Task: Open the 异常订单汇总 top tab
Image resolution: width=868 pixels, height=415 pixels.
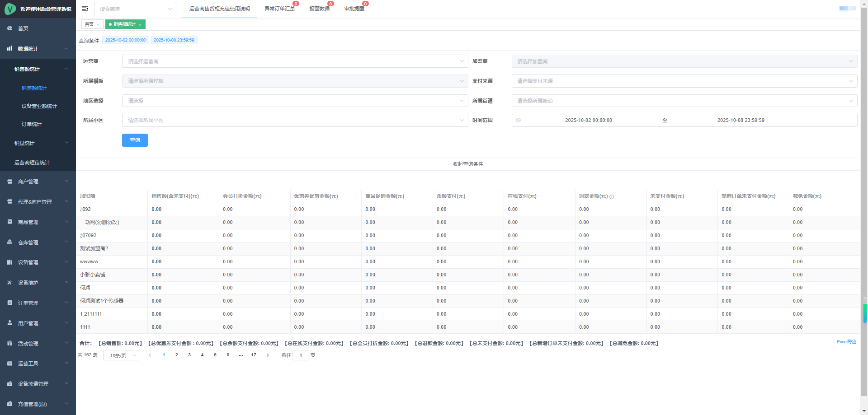Action: [x=279, y=9]
